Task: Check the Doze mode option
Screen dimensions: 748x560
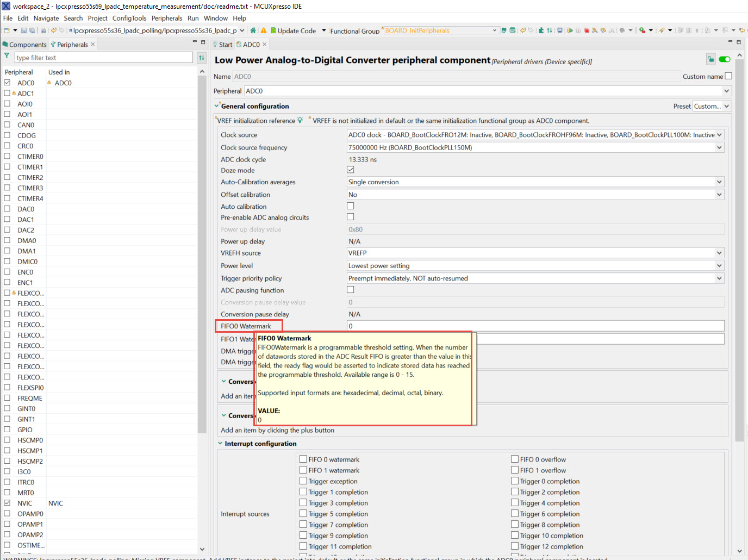Action: click(x=351, y=169)
